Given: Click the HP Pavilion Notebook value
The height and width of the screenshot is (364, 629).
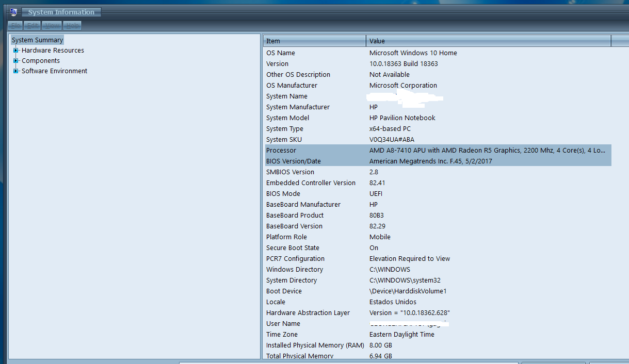Looking at the screenshot, I should pos(402,118).
